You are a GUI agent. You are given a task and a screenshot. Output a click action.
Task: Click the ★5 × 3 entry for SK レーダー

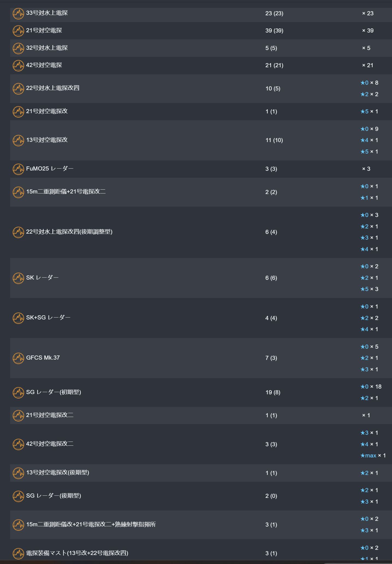tap(369, 289)
